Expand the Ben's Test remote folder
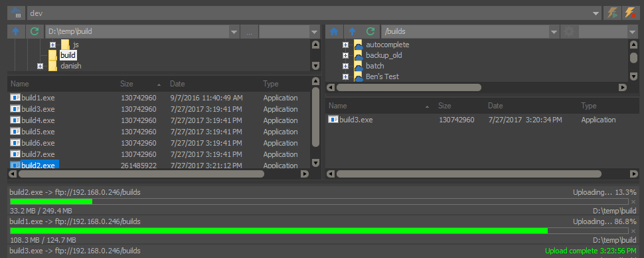Viewport: 644px width, 258px height. [x=345, y=76]
